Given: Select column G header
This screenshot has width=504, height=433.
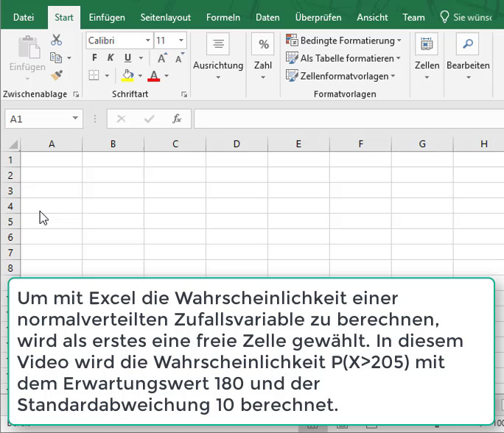Looking at the screenshot, I should pyautogui.click(x=422, y=144).
